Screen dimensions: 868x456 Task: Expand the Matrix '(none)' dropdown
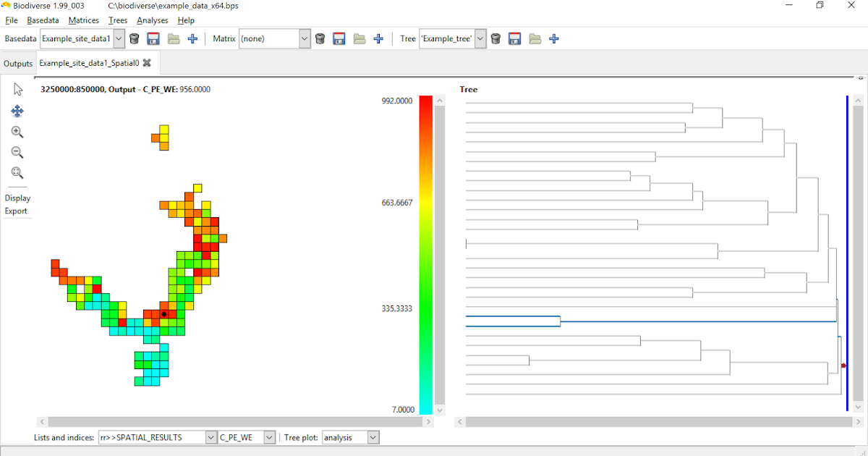[304, 38]
